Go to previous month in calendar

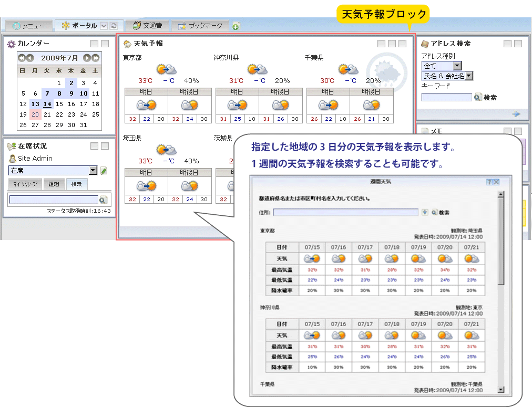(30, 58)
